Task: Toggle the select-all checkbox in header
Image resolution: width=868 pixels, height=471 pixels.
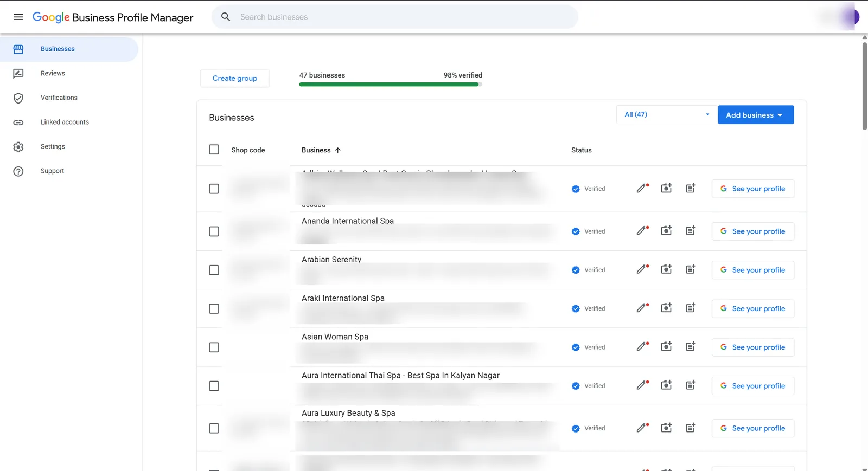Action: click(214, 150)
